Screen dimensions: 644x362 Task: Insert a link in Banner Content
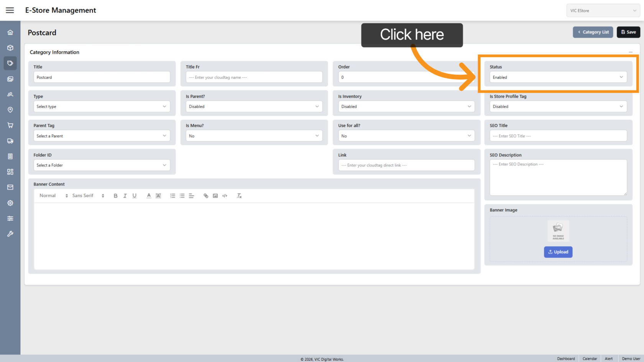coord(206,196)
